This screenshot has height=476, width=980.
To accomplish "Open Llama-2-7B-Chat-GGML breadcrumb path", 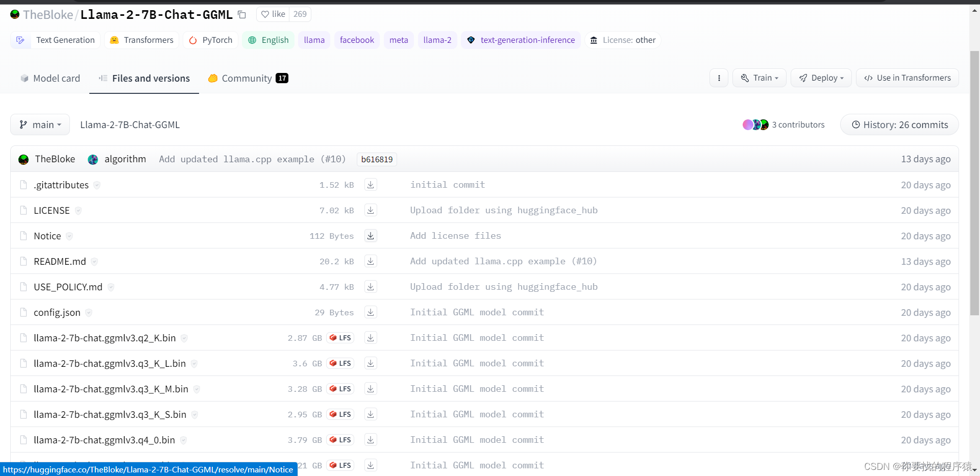I will pos(130,124).
